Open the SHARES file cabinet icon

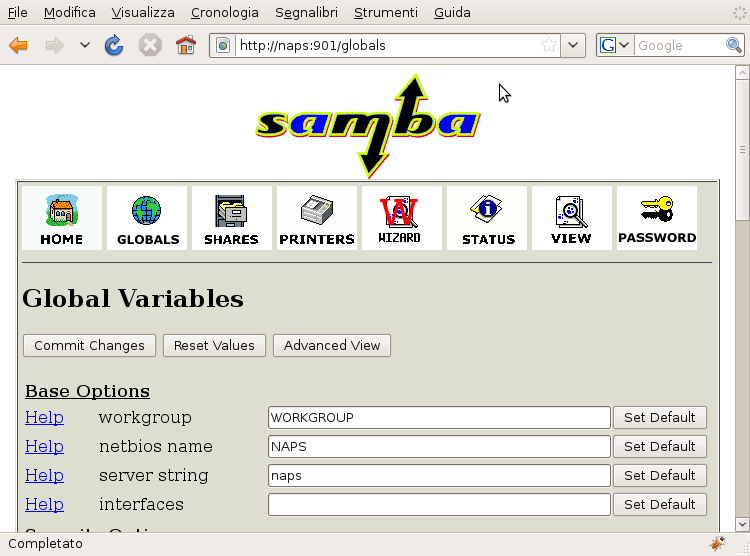[232, 218]
